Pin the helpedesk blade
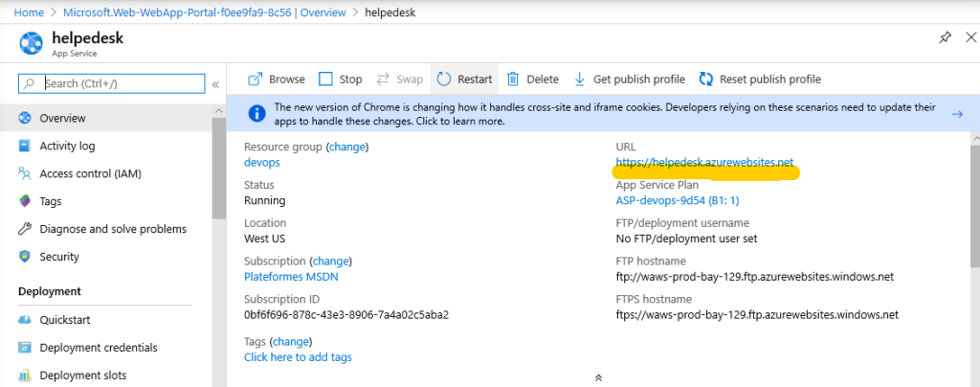This screenshot has width=980, height=387. coord(945,38)
